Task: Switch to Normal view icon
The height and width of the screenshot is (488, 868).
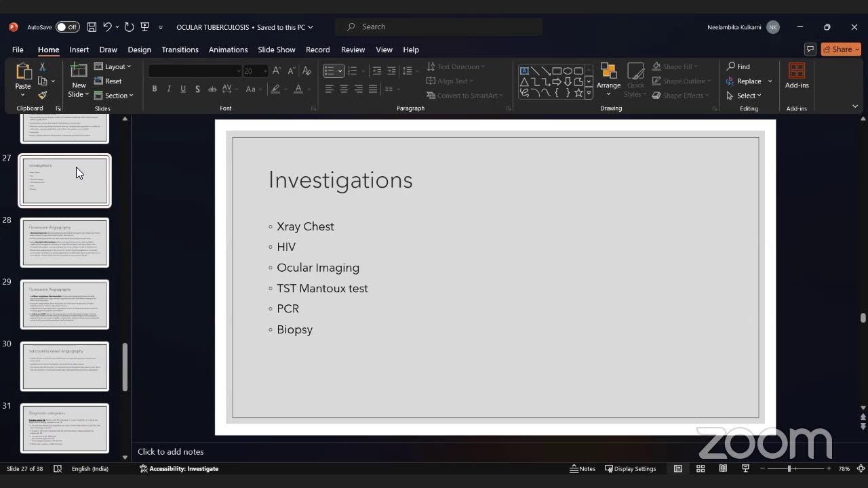Action: [678, 468]
